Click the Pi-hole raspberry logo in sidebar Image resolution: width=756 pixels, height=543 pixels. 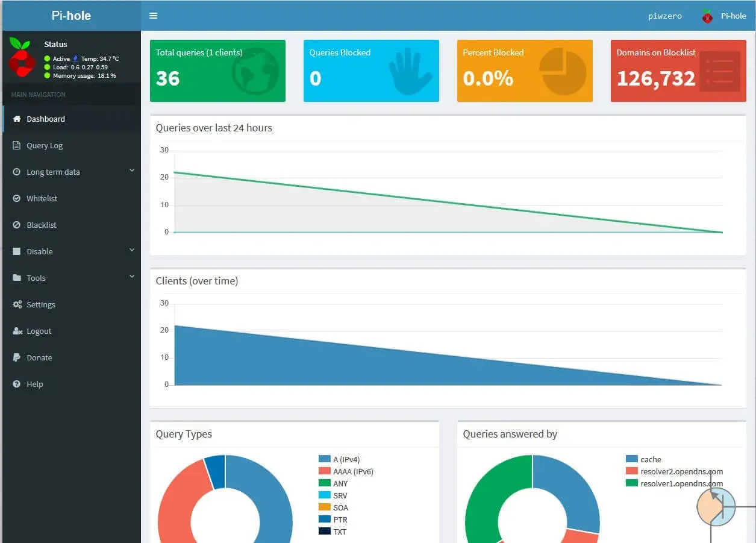[22, 57]
